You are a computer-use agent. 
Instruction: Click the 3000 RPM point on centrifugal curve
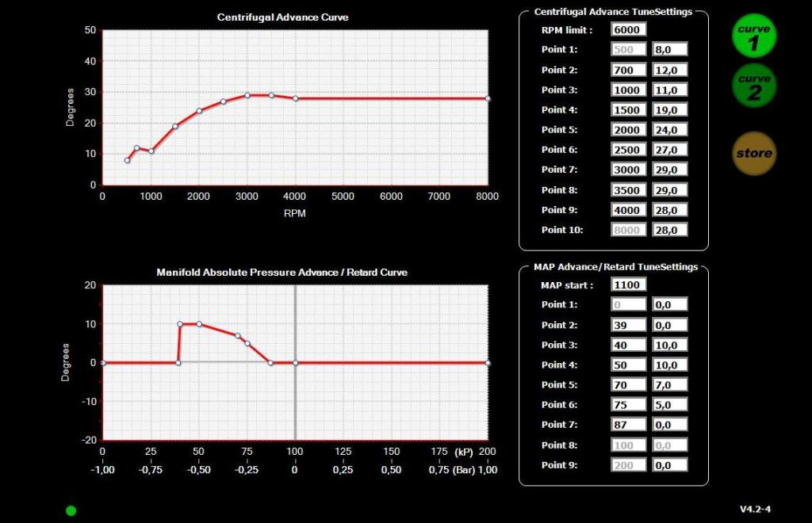tap(247, 95)
